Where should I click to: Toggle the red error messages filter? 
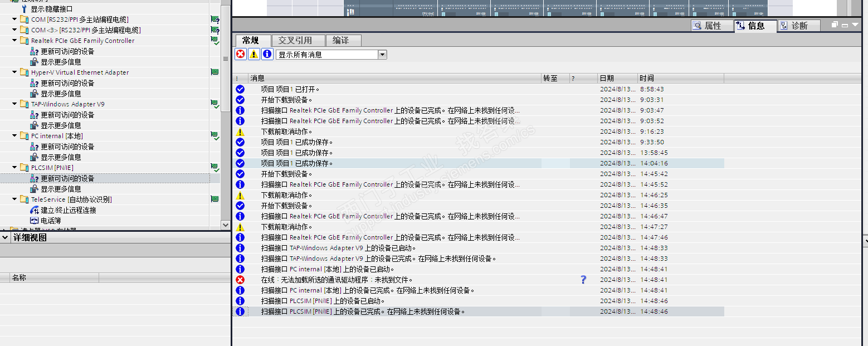click(x=240, y=54)
